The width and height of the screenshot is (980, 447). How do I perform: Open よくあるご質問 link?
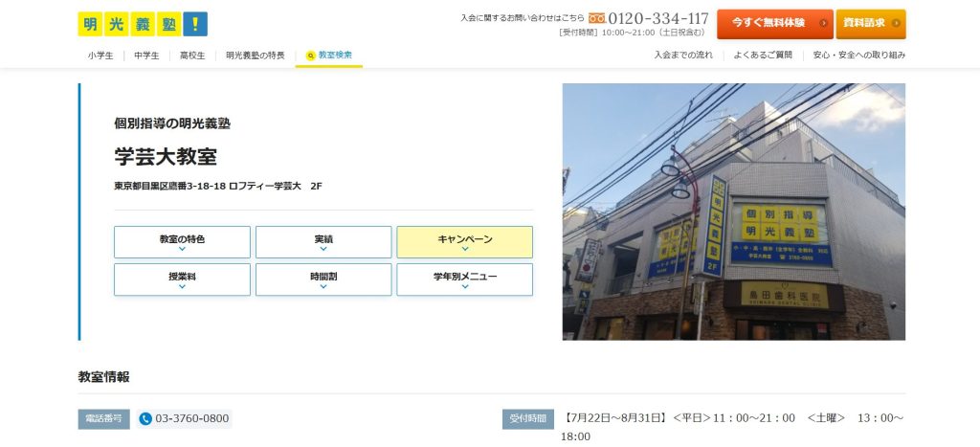[763, 55]
